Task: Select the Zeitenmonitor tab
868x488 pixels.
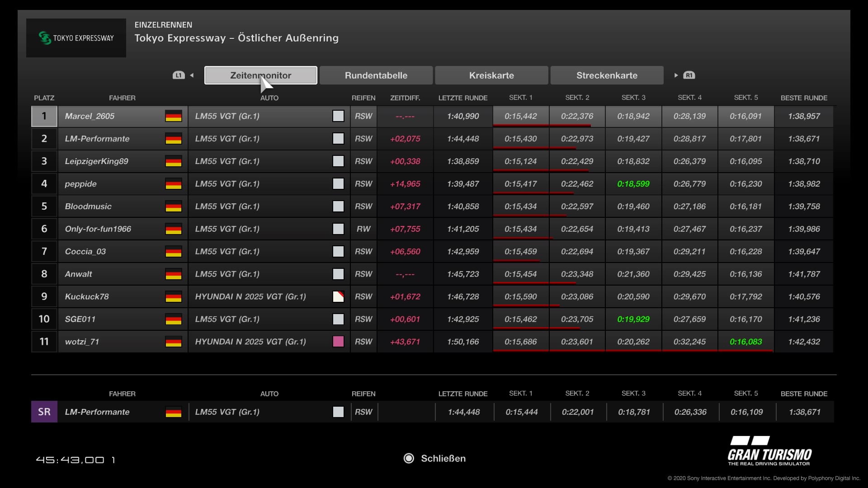Action: point(260,75)
